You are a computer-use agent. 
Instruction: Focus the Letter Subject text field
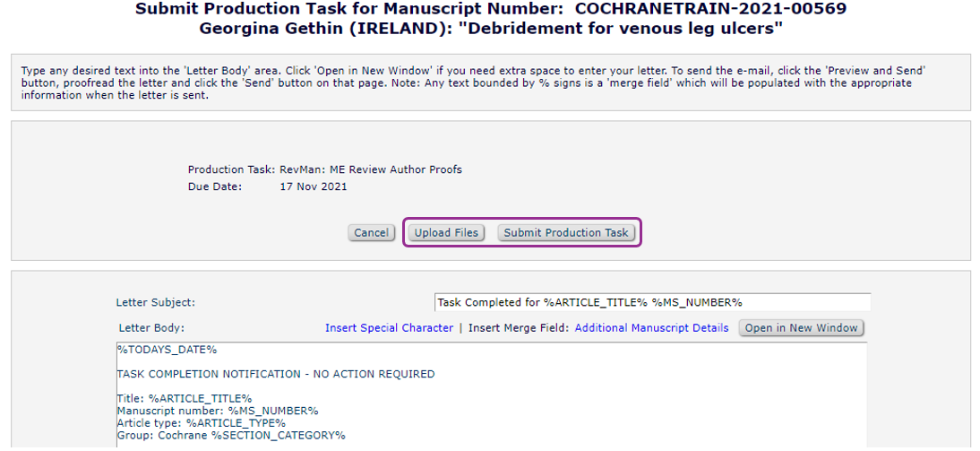pyautogui.click(x=651, y=303)
